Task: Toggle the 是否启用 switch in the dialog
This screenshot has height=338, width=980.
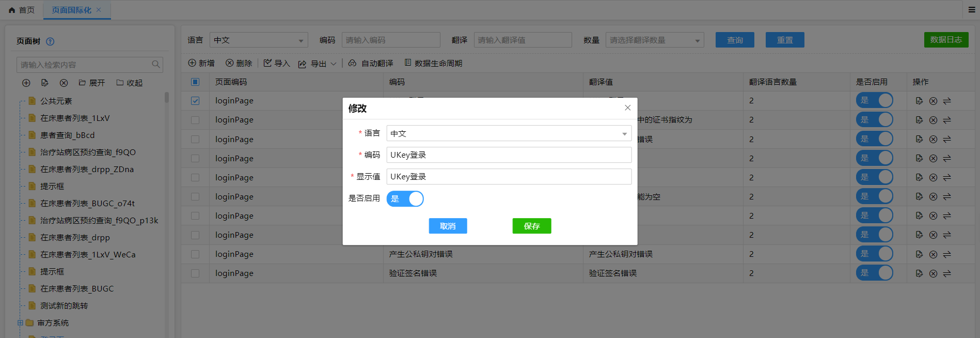Action: (405, 198)
